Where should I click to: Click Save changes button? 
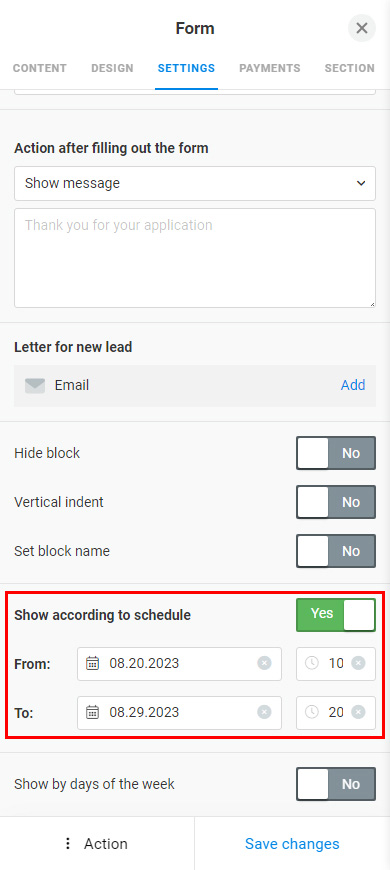292,844
